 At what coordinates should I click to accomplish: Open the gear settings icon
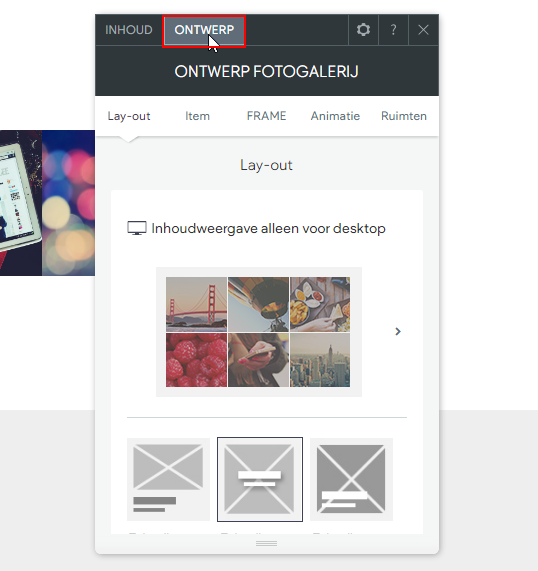coord(363,30)
